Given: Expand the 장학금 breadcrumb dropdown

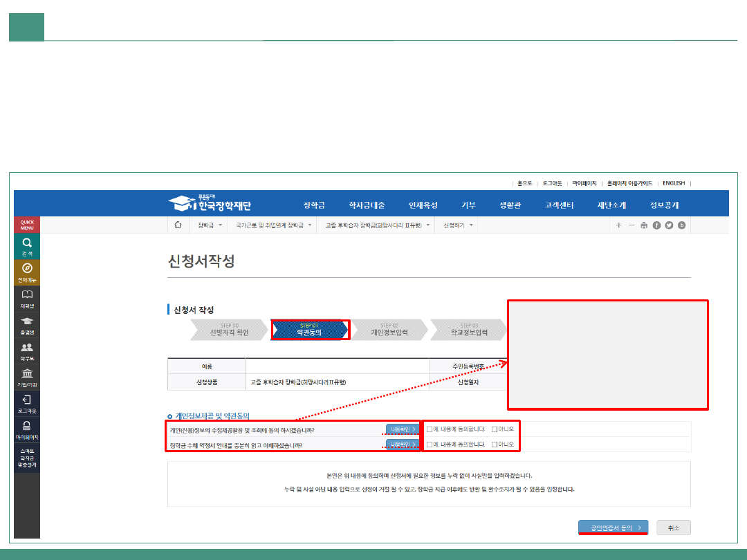Looking at the screenshot, I should (x=220, y=225).
